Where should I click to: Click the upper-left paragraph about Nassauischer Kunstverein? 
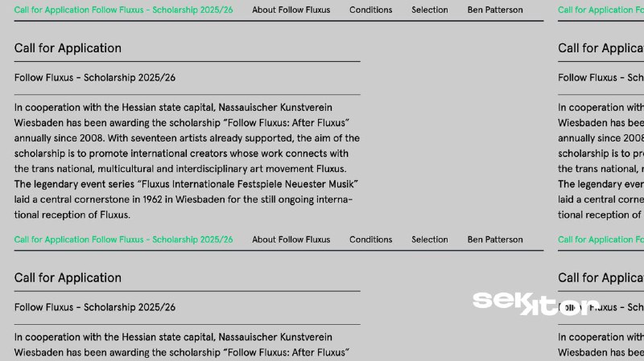click(x=186, y=161)
